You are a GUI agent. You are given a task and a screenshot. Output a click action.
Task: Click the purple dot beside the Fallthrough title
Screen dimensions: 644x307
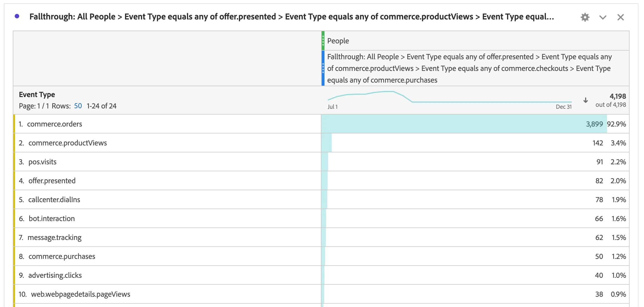[x=17, y=16]
